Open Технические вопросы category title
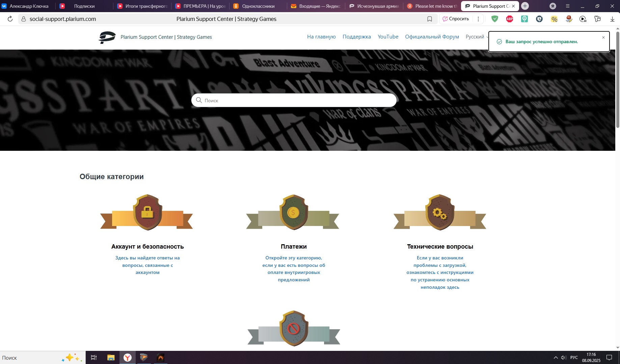Image resolution: width=620 pixels, height=364 pixels. click(x=440, y=247)
